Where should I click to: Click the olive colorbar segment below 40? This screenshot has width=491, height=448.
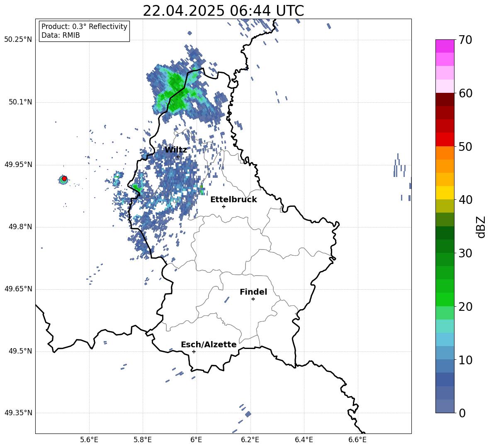445,206
